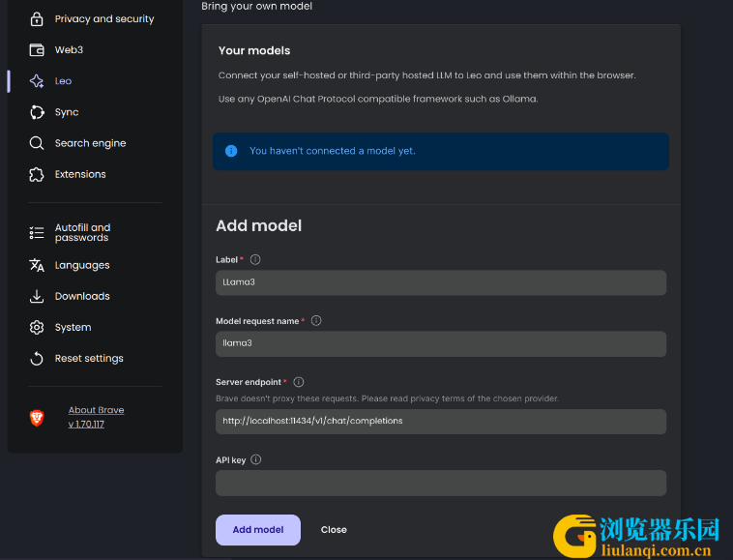Click the v 1.70.117 version link

(x=86, y=424)
